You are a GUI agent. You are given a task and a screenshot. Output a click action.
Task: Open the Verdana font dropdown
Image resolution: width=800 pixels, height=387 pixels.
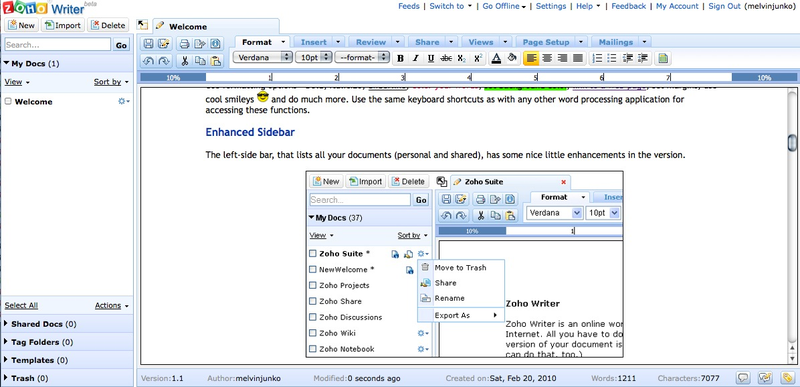coord(262,58)
